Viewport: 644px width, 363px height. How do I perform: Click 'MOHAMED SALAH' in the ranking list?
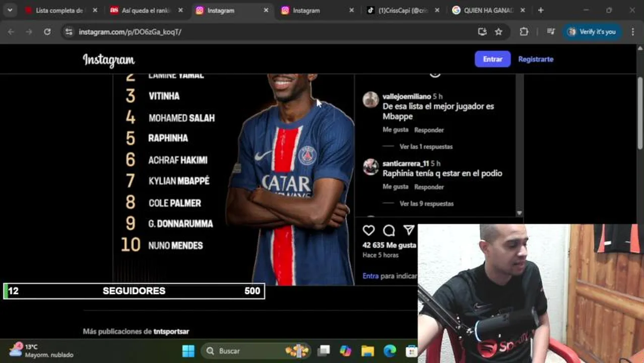click(x=181, y=118)
